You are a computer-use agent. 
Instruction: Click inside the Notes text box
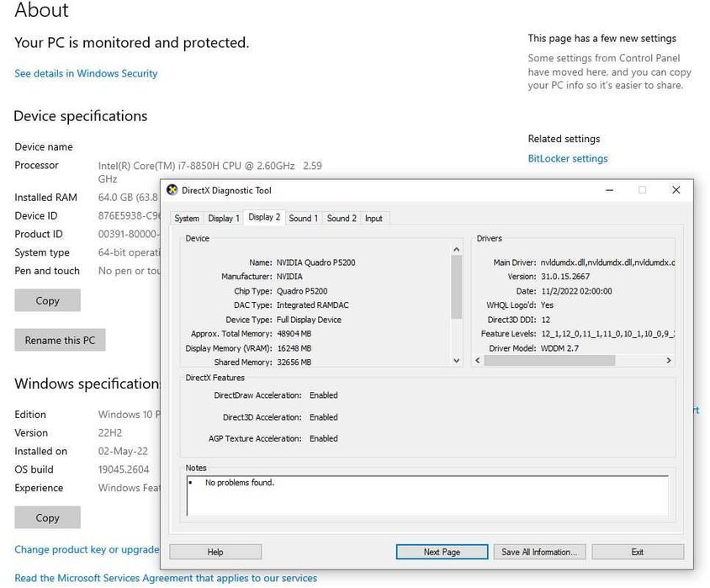[427, 495]
